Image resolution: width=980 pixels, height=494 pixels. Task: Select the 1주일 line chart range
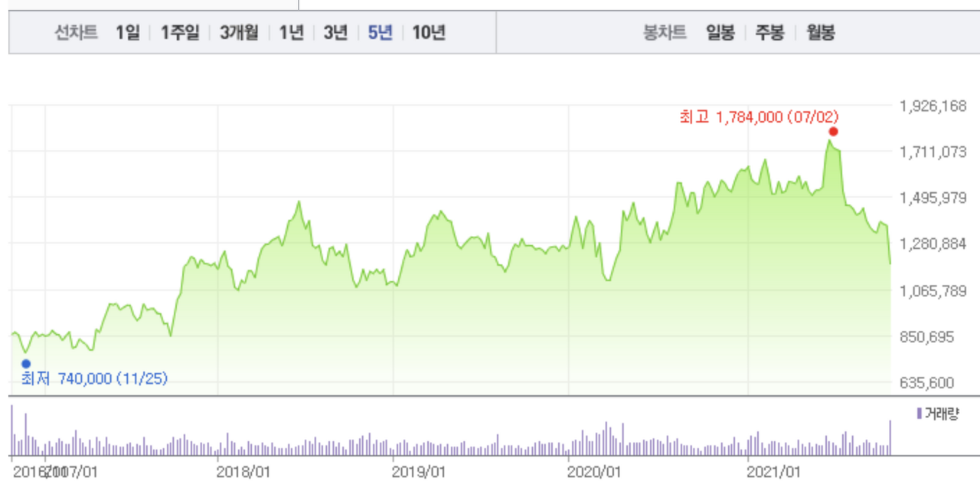pos(180,33)
